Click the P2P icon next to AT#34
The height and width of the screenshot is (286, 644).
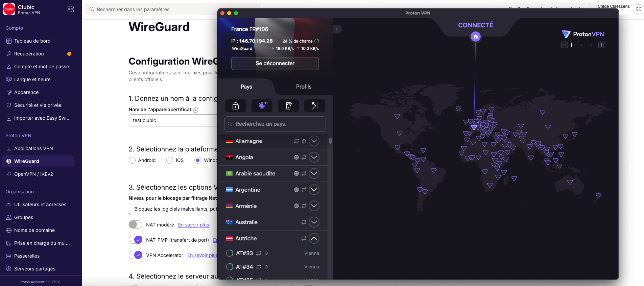[259, 267]
